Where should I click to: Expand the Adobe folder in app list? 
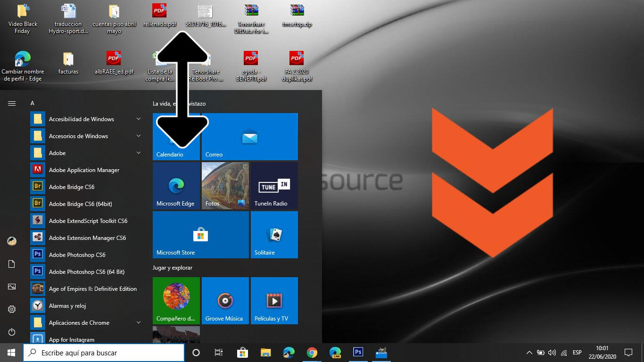86,153
